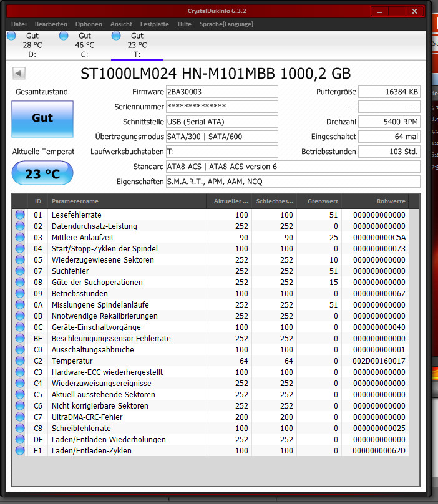Select raw value 000000000C5A

click(379, 238)
